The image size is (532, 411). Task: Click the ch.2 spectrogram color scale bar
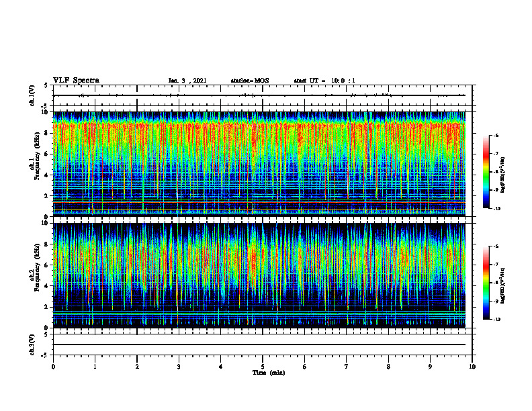[x=486, y=283]
